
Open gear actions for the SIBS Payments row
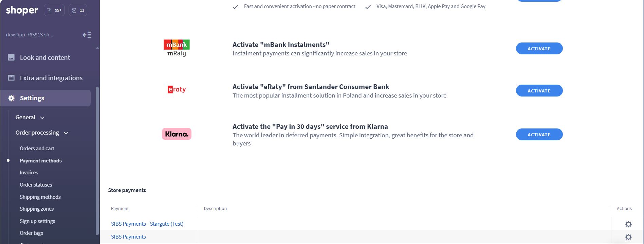(x=628, y=237)
